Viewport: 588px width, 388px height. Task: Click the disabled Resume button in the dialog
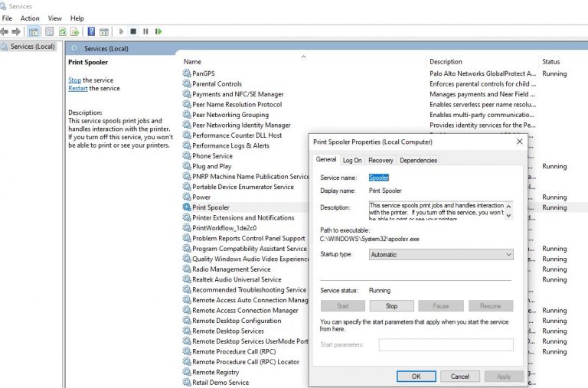(x=491, y=306)
